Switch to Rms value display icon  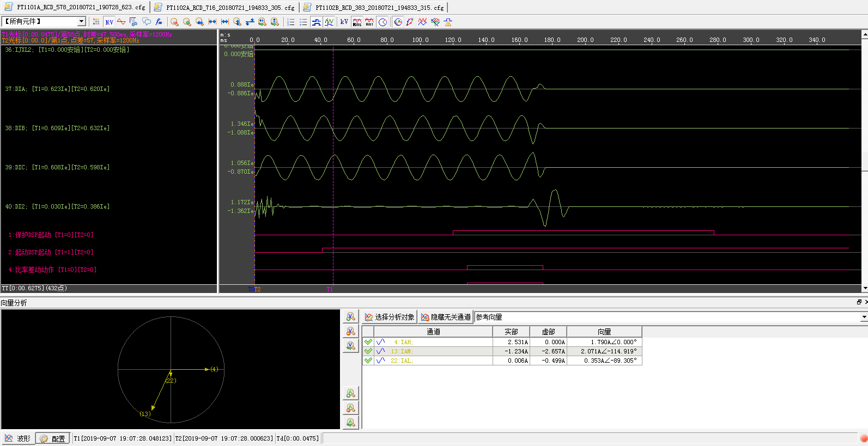coord(357,22)
